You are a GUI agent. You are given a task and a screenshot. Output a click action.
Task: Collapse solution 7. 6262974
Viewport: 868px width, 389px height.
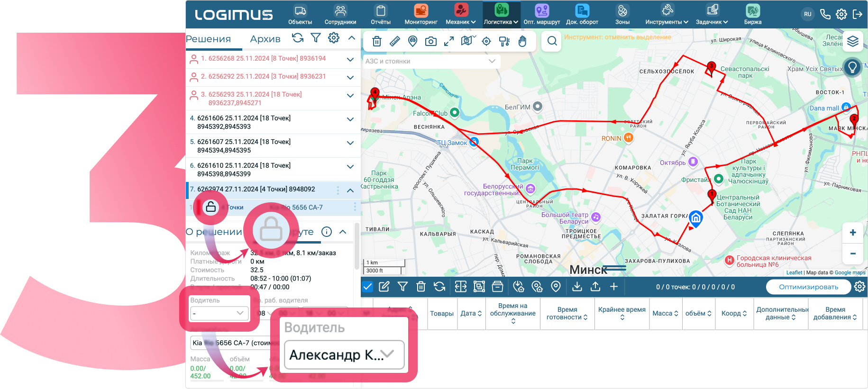pyautogui.click(x=350, y=190)
